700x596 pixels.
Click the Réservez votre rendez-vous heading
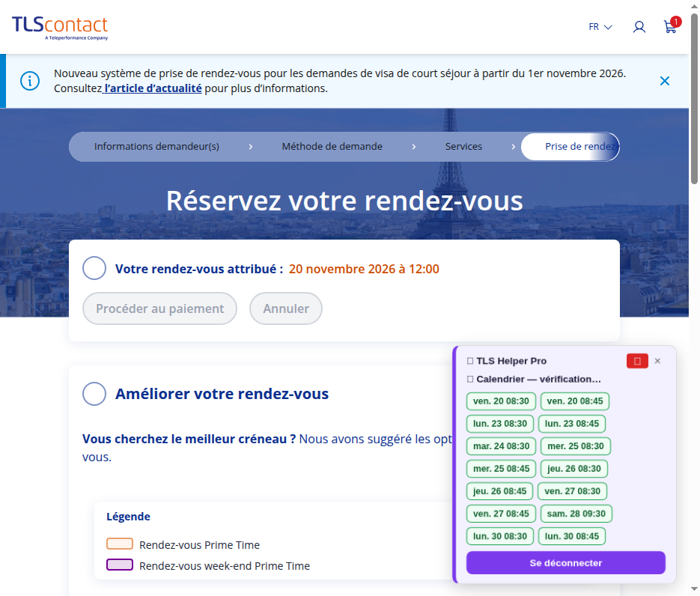coord(344,201)
